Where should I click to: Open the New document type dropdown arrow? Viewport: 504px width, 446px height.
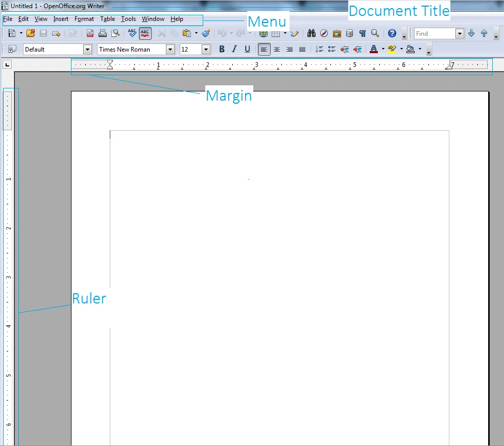(x=21, y=33)
